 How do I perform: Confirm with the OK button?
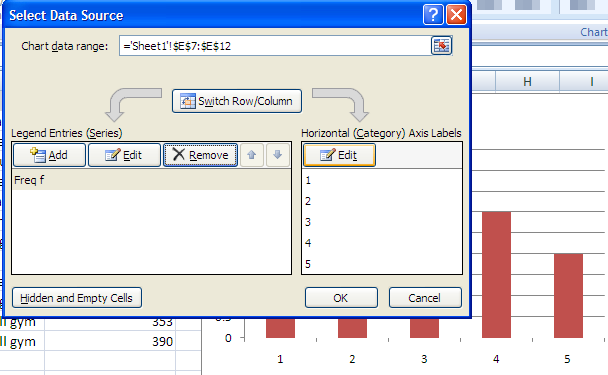[x=341, y=298]
